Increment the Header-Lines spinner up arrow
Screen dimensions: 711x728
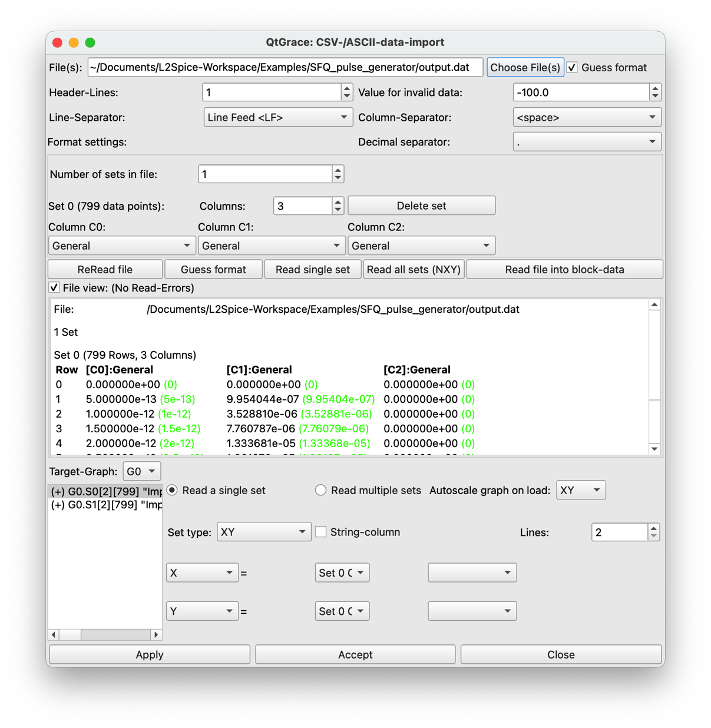346,88
